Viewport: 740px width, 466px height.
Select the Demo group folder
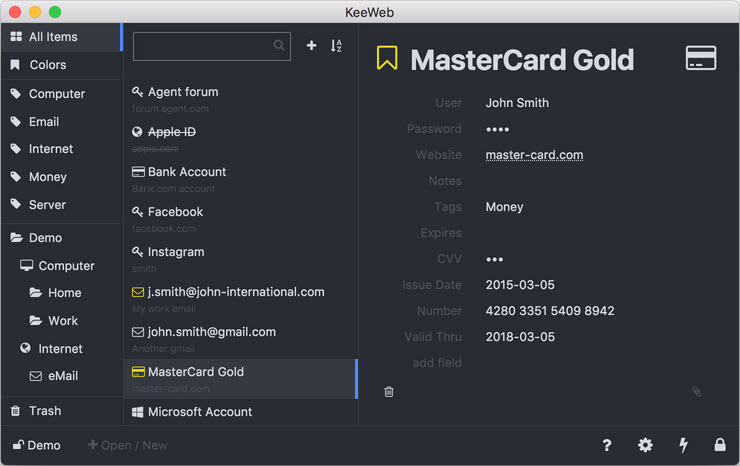pos(61,237)
